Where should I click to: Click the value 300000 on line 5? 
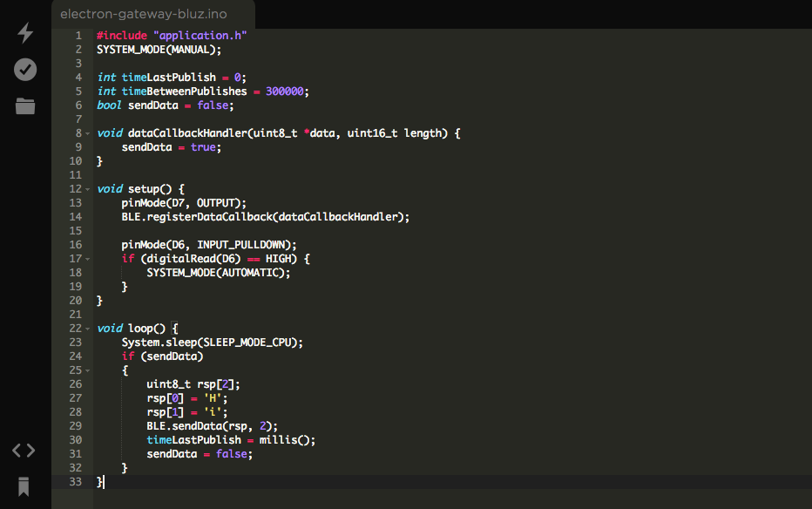(284, 92)
